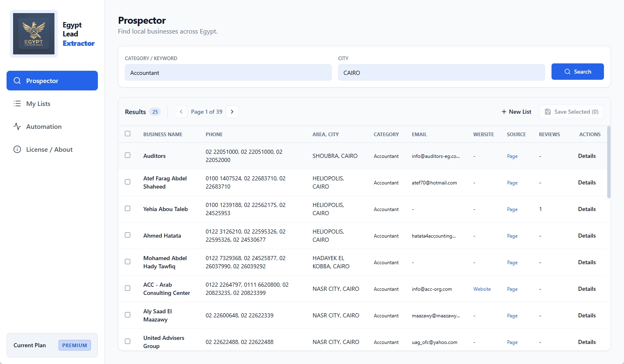Open Automation via its waveform icon
This screenshot has height=364, width=624.
[x=17, y=126]
